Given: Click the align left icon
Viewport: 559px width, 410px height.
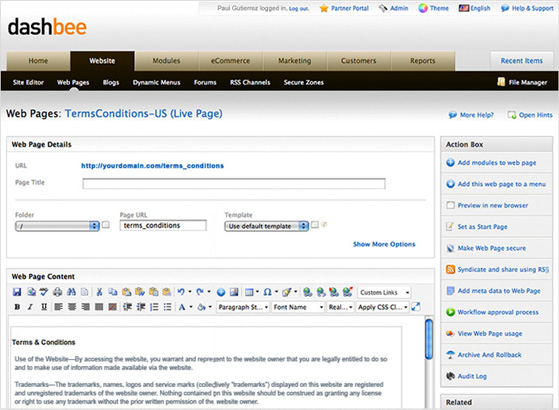Looking at the screenshot, I should [x=58, y=307].
